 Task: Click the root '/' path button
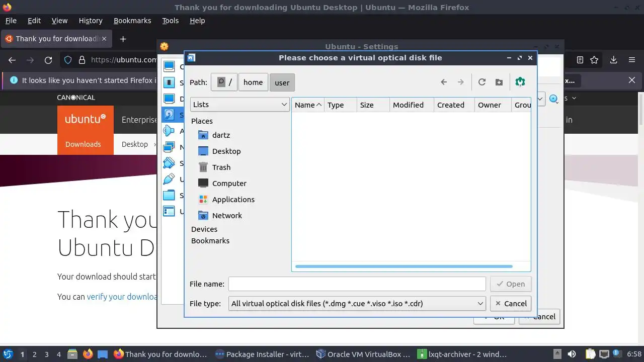tap(224, 82)
